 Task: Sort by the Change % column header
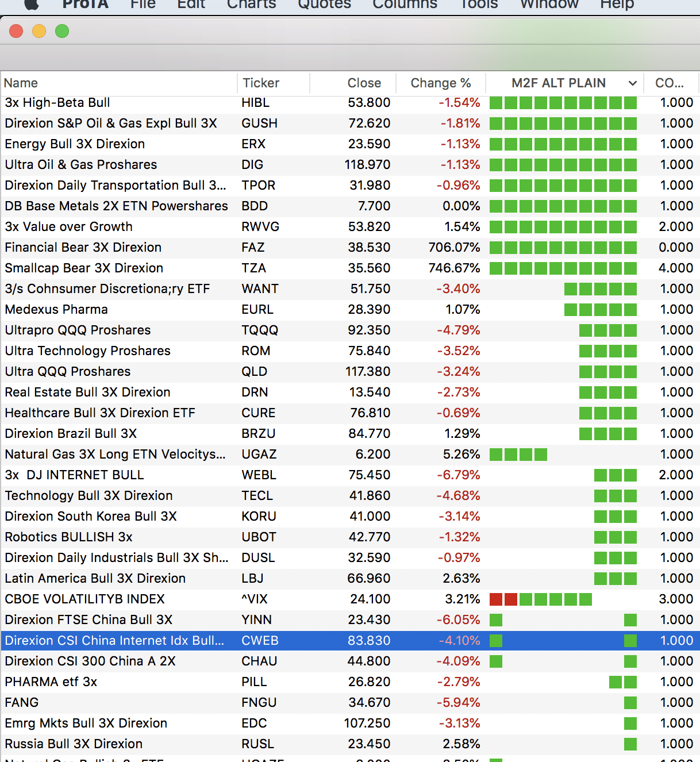click(x=441, y=83)
